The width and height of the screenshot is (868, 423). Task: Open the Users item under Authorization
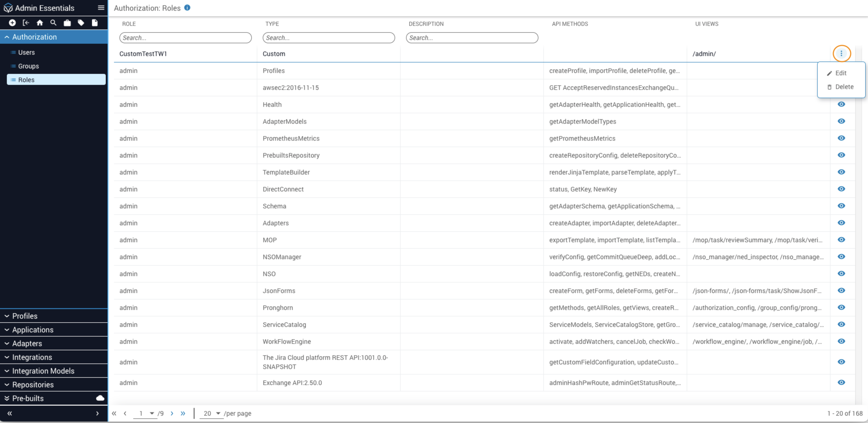point(26,53)
